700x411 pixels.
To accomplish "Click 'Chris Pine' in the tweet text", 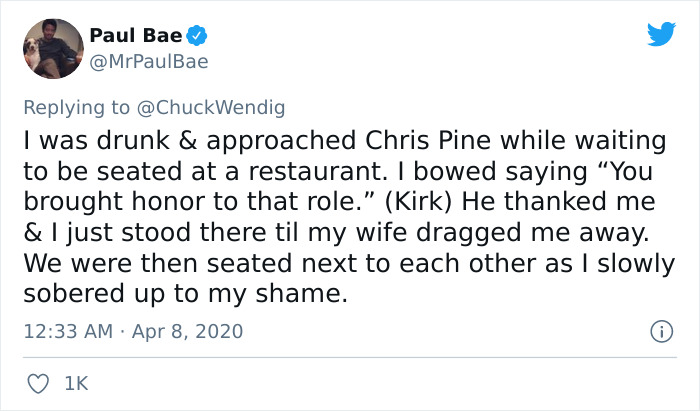I will (428, 141).
